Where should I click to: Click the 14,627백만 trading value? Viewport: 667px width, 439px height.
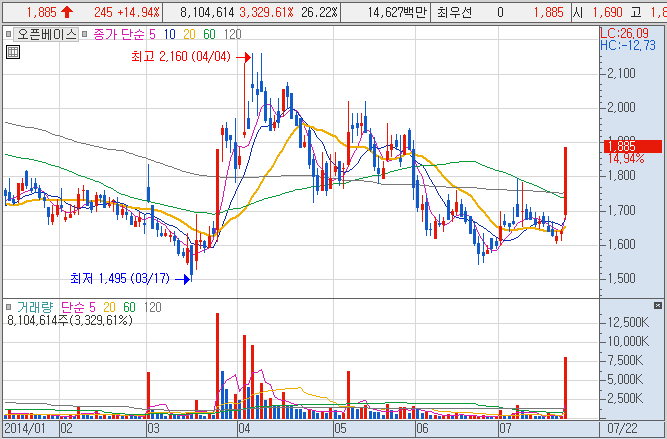[x=397, y=12]
